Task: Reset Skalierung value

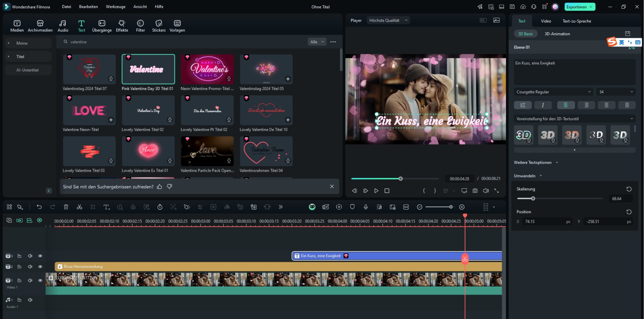Action: click(x=629, y=189)
